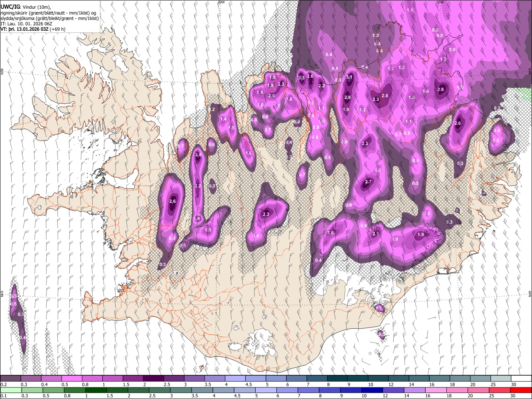Click the 2.6 value right of 3.3
532x399 pixels.
310,76
